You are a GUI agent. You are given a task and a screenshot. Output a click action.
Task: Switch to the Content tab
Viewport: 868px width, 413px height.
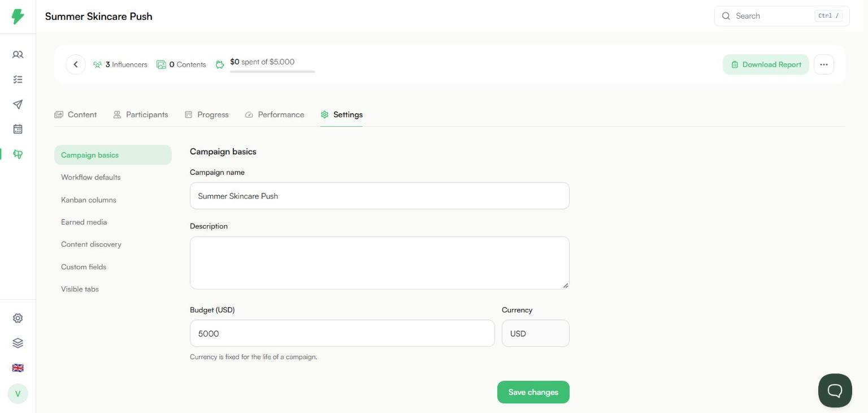pos(76,114)
